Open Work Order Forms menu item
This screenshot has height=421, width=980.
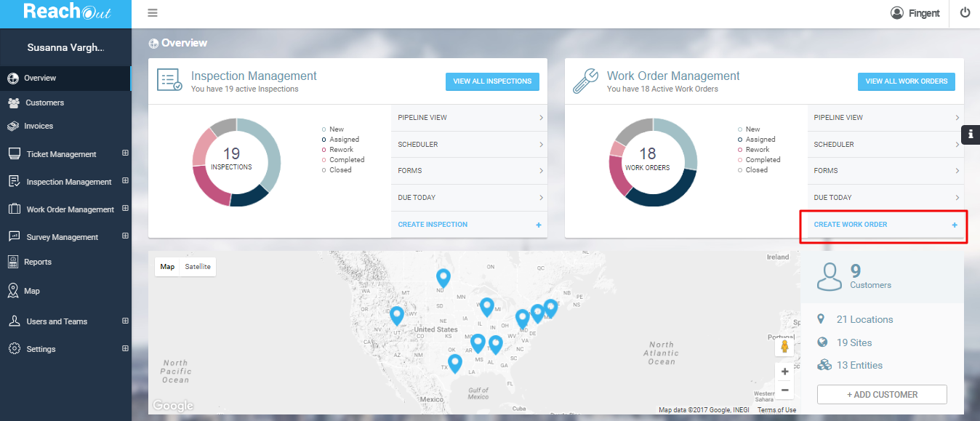[885, 171]
